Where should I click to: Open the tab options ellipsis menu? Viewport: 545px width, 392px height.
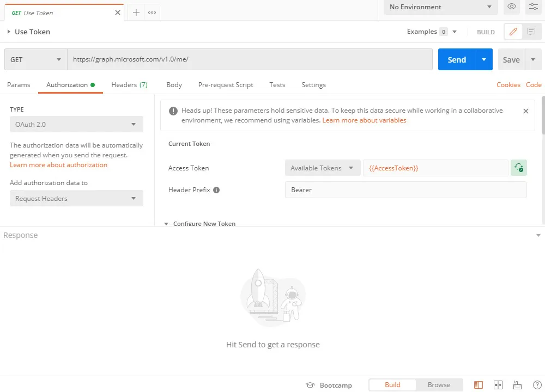[152, 13]
